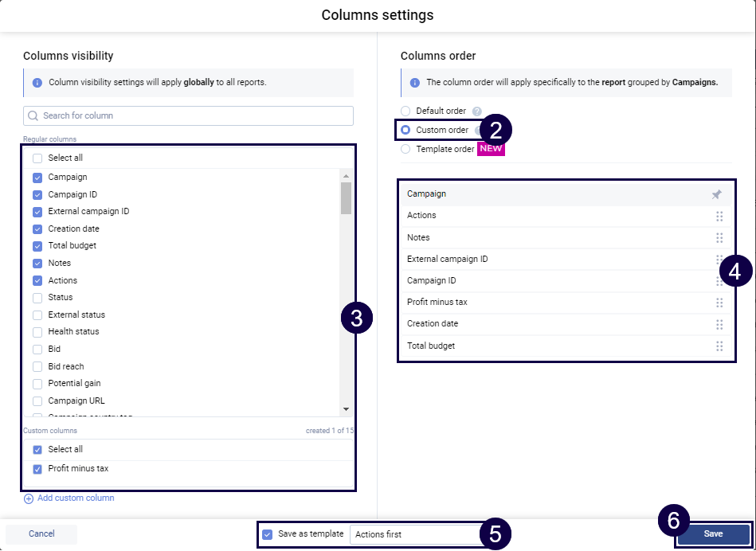The height and width of the screenshot is (551, 756).
Task: Click the template name field Actions first
Action: pyautogui.click(x=414, y=535)
